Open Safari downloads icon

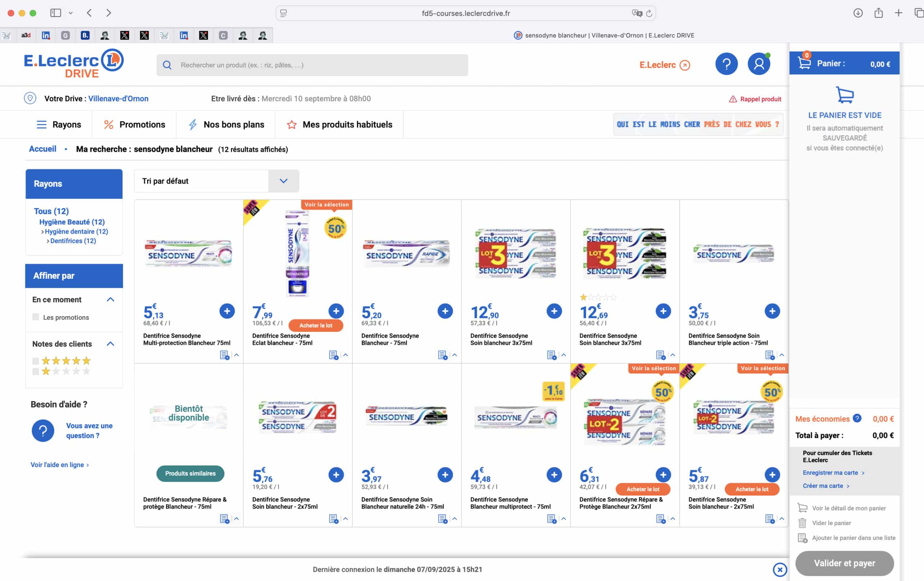tap(858, 13)
